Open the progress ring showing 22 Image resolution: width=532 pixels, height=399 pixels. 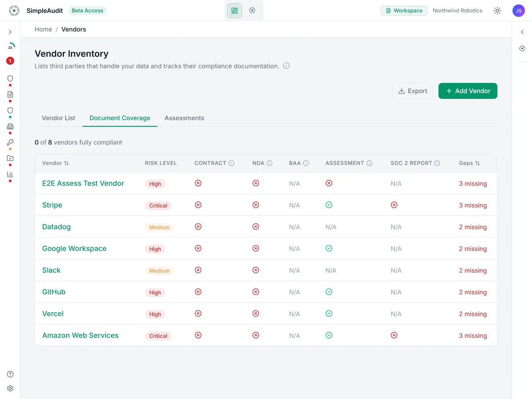pyautogui.click(x=10, y=47)
